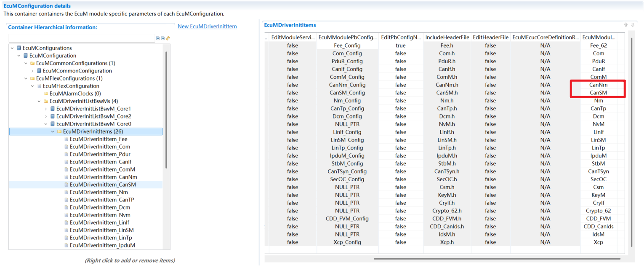This screenshot has width=644, height=268.
Task: Click the collapse all icon above the tree
Action: coord(158,38)
